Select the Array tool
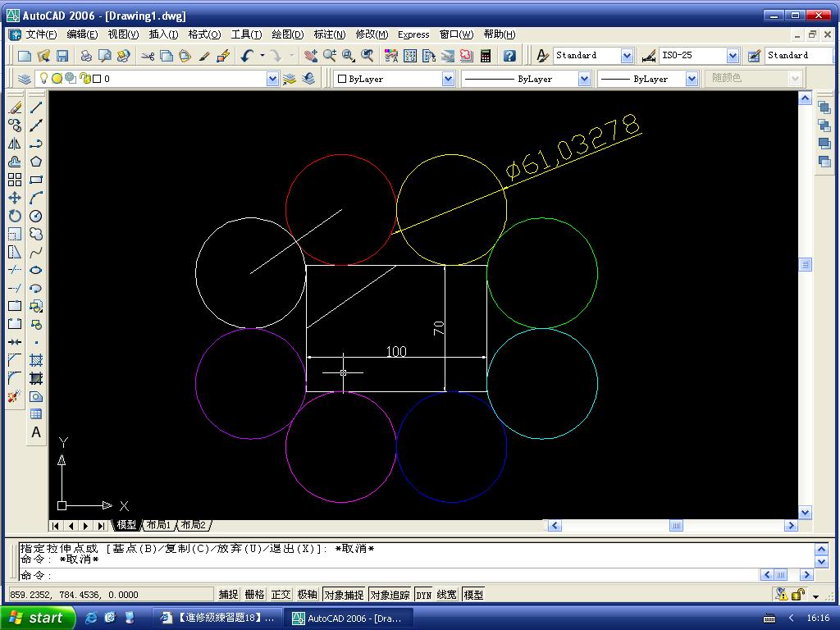The width and height of the screenshot is (840, 630). coord(15,180)
